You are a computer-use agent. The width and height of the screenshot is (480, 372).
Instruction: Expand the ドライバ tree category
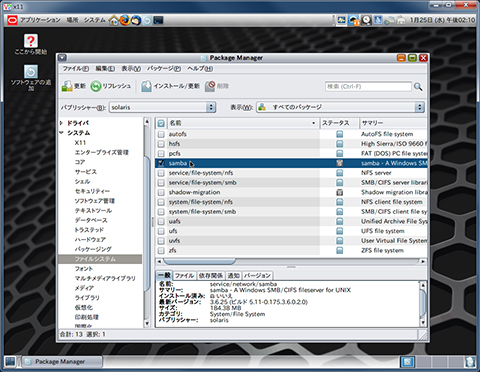tap(61, 123)
